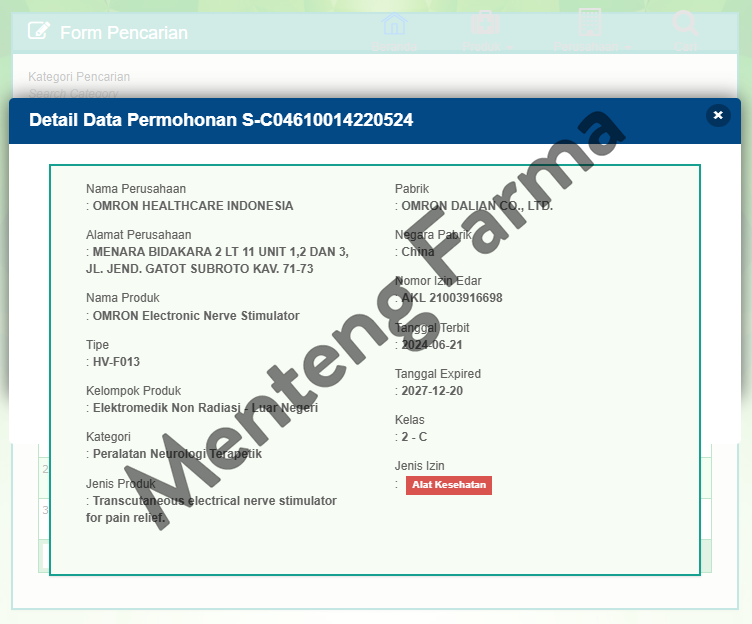752x624 pixels.
Task: Click the document icon in top navbar
Action: tap(590, 23)
